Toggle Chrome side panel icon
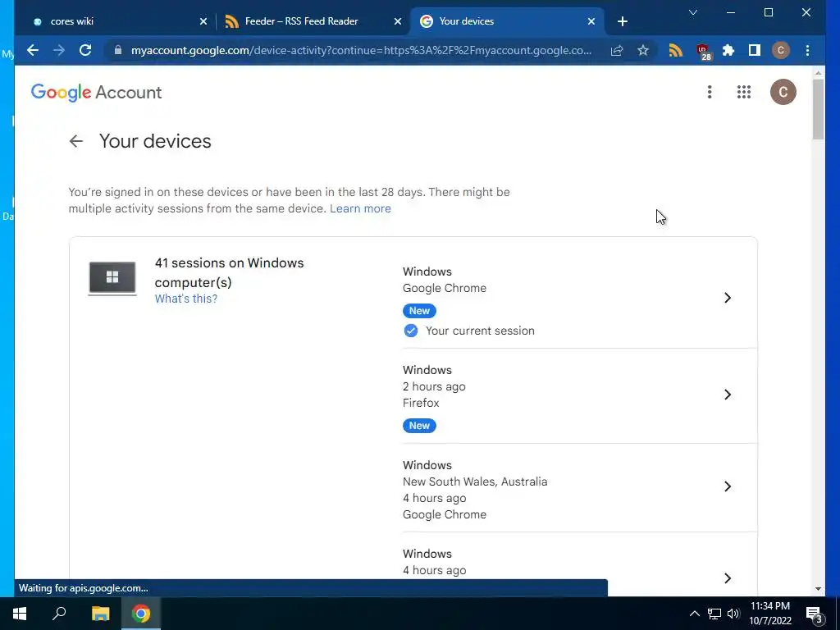The width and height of the screenshot is (840, 630). tap(755, 50)
